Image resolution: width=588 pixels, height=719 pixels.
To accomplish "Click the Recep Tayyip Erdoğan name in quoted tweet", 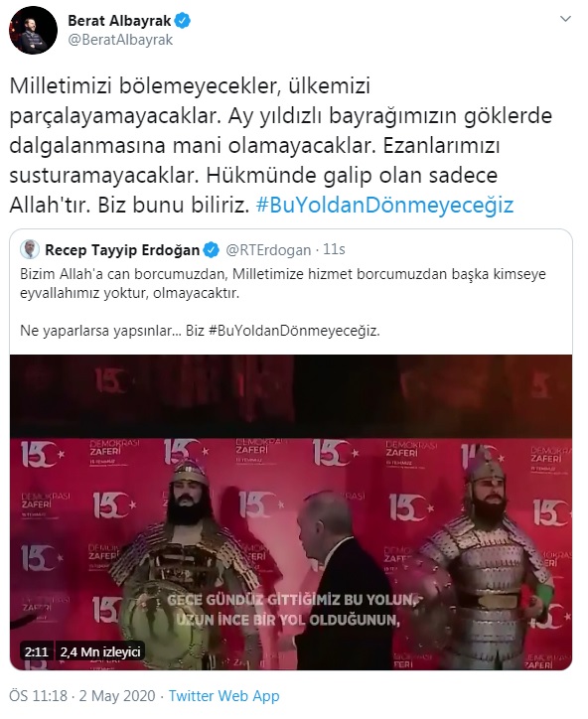I will point(122,250).
